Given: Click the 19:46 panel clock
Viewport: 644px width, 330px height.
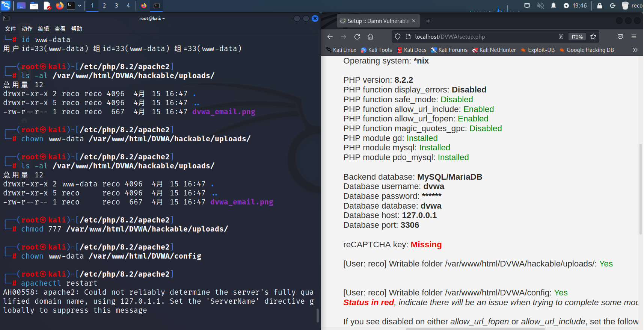Looking at the screenshot, I should pyautogui.click(x=580, y=6).
